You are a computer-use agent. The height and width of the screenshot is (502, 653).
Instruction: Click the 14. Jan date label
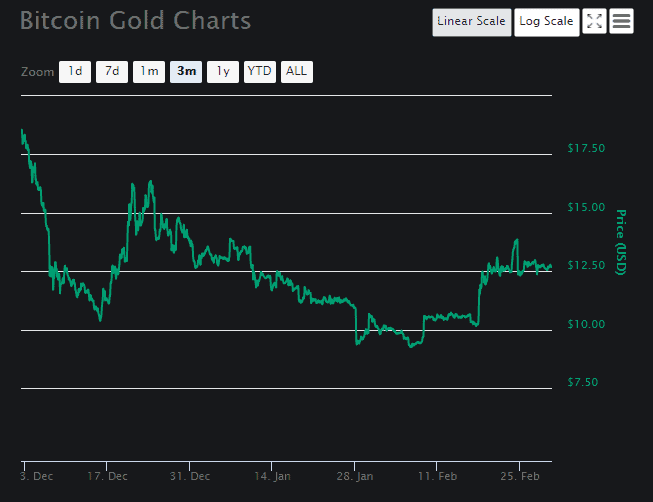(272, 476)
